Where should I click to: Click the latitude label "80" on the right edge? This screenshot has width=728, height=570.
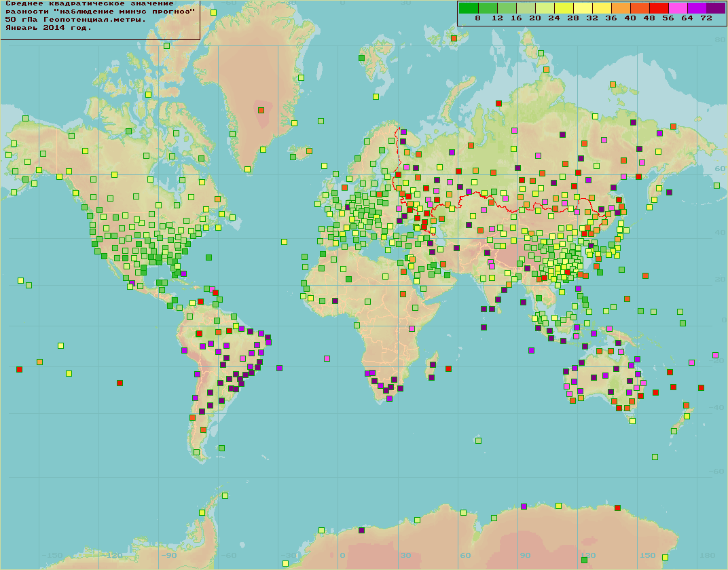click(x=720, y=40)
